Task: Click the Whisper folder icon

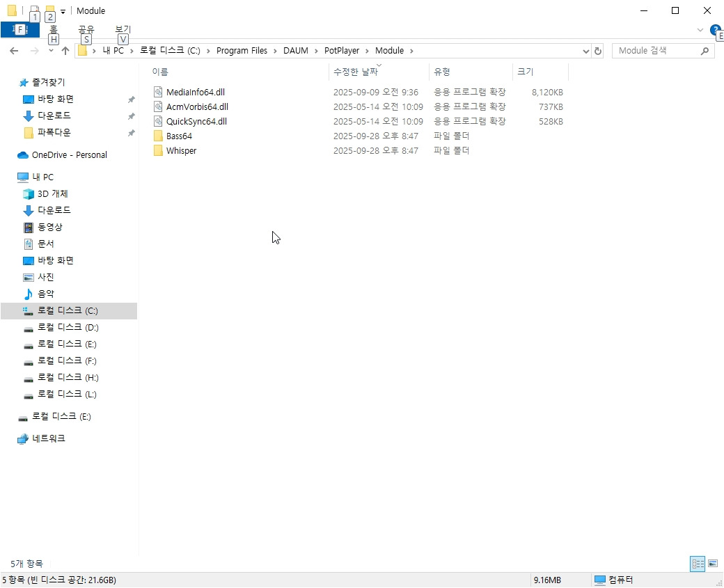Action: [x=158, y=150]
